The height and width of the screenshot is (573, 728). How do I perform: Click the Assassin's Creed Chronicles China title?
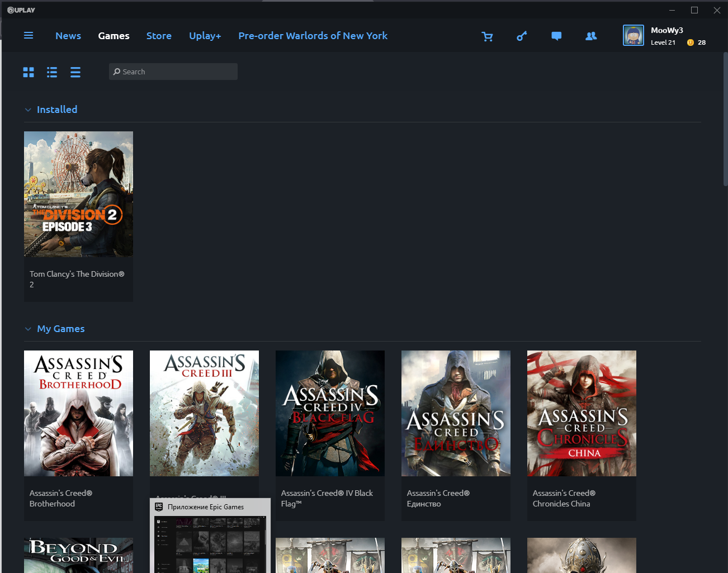564,498
